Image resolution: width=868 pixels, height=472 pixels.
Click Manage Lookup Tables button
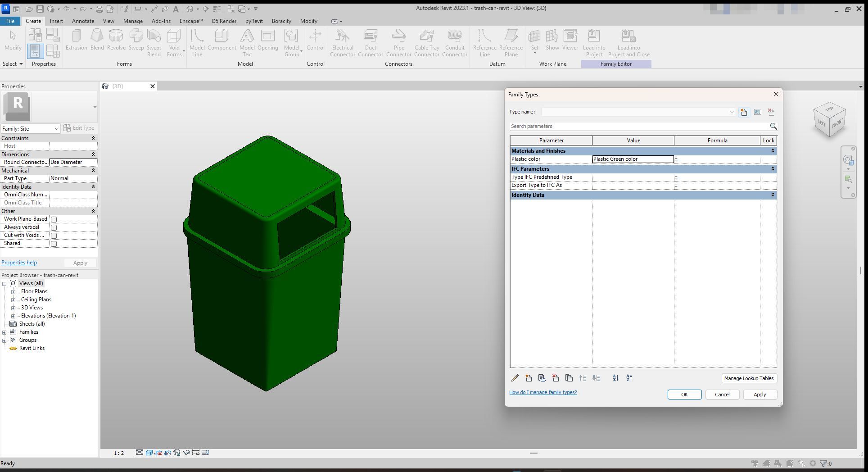point(749,378)
